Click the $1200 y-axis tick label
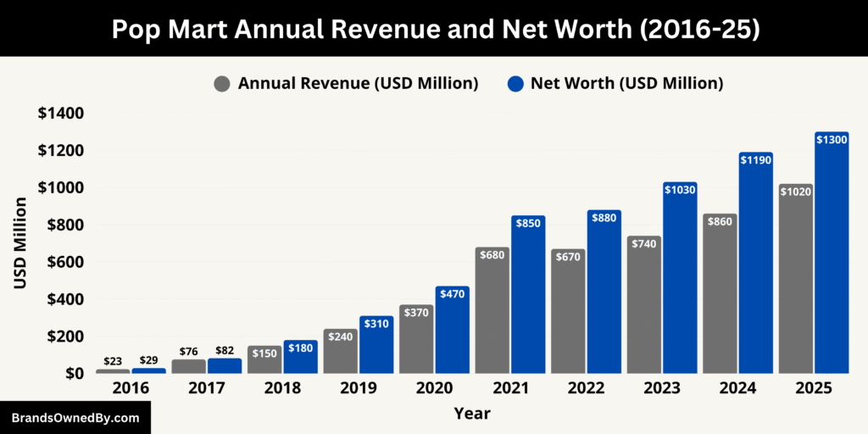Screen dimensions: 868x434 (x=60, y=151)
